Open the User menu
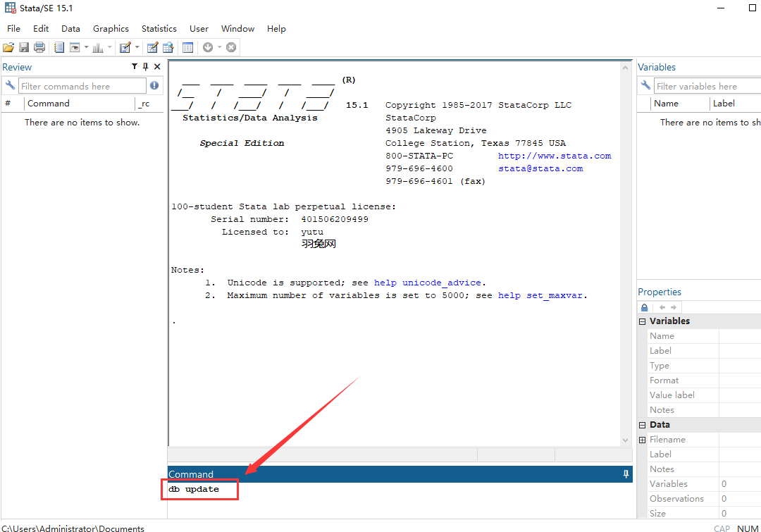 pyautogui.click(x=199, y=29)
